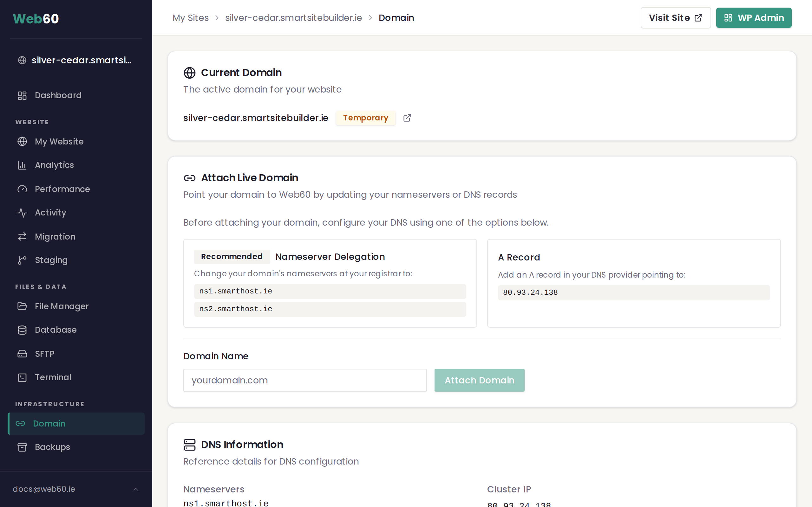Open the Performance section

click(62, 189)
